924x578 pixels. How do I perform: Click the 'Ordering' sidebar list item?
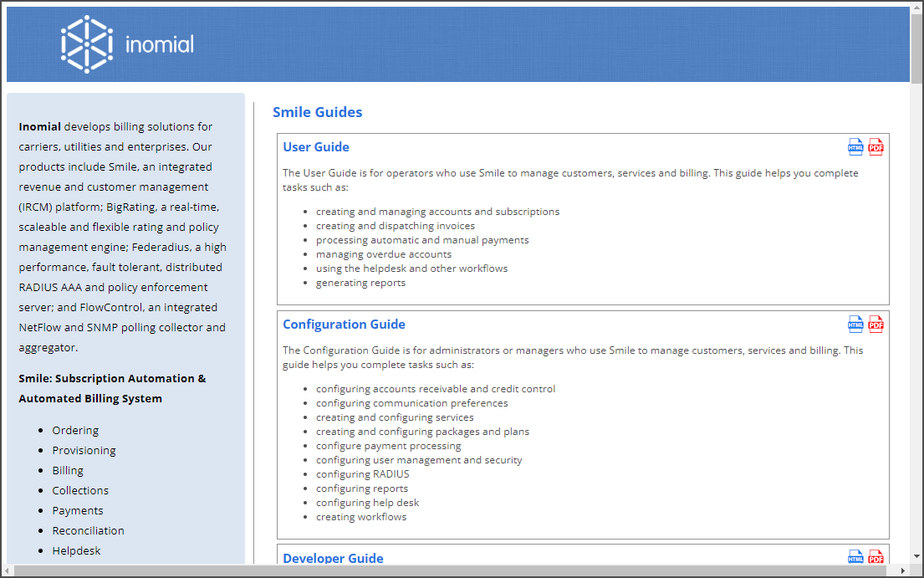pos(75,430)
